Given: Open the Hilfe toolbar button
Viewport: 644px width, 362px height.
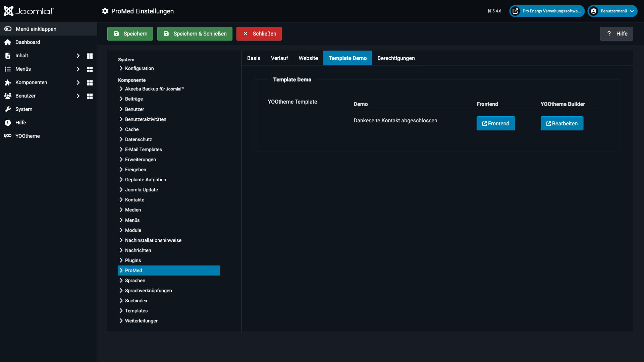Looking at the screenshot, I should (x=616, y=34).
